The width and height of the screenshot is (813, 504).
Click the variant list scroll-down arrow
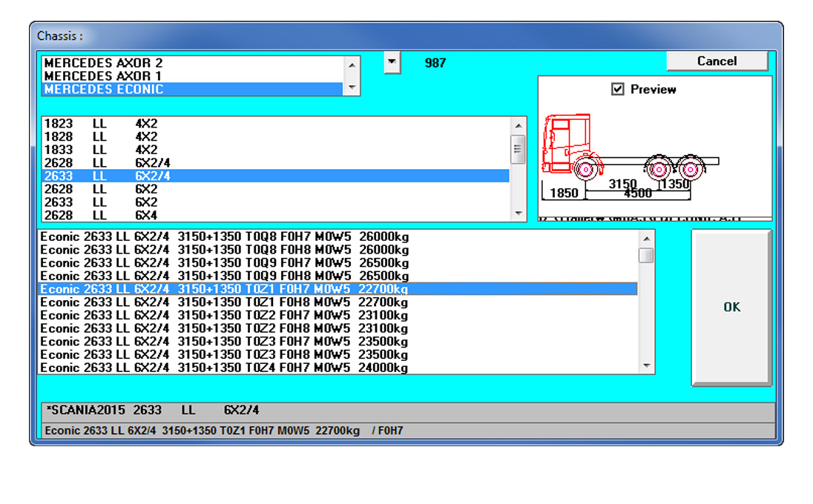pos(646,365)
